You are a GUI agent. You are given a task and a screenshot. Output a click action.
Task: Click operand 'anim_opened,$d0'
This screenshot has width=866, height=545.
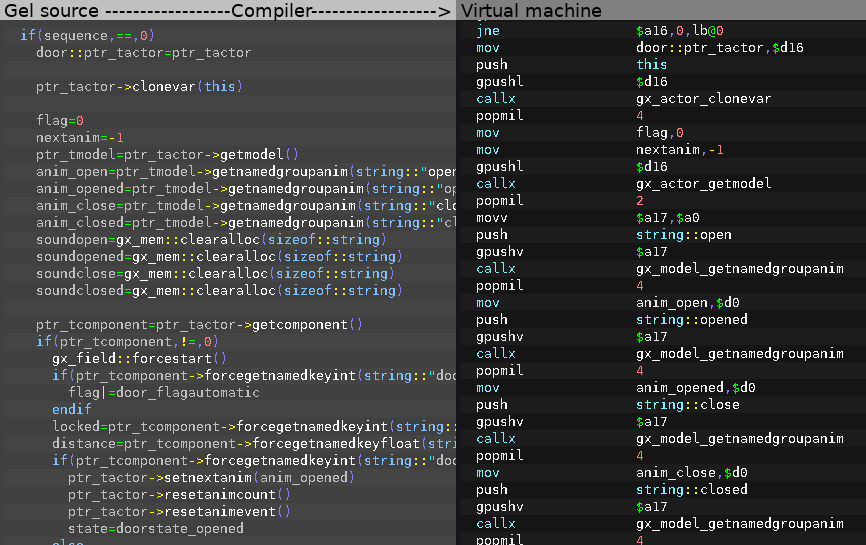[x=695, y=388]
